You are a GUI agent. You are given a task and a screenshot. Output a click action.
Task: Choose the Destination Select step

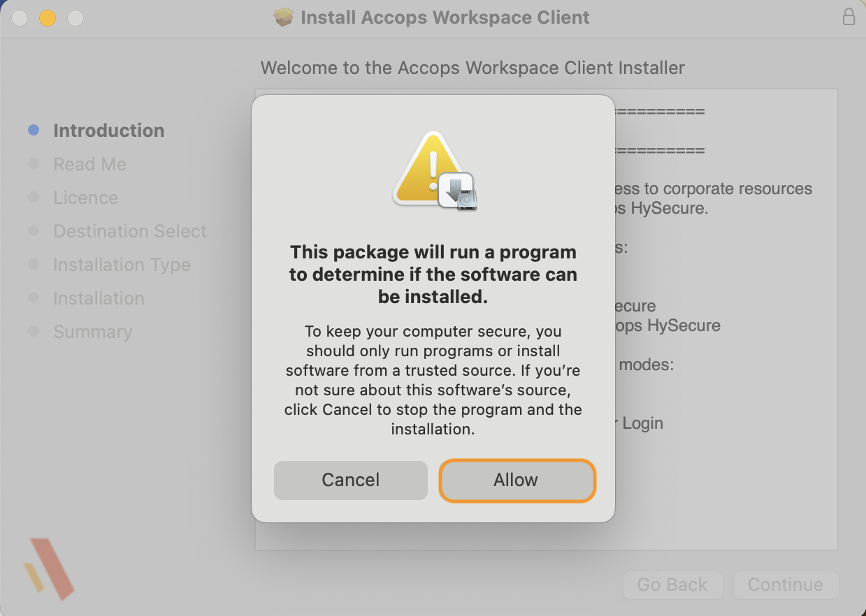[130, 231]
